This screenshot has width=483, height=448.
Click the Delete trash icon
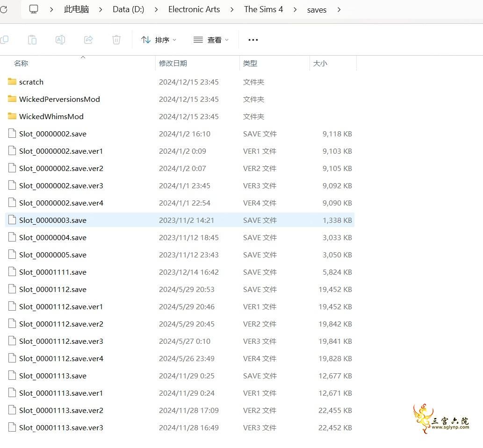click(x=116, y=40)
